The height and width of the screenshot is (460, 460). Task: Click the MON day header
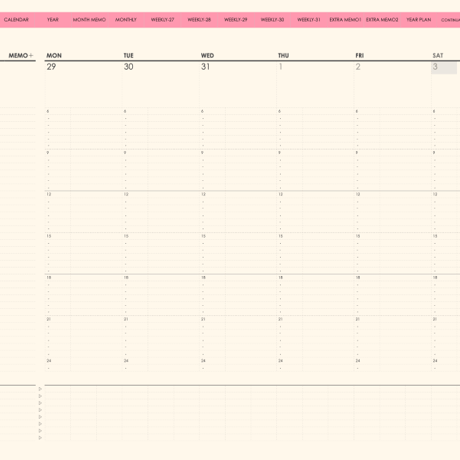pos(54,56)
